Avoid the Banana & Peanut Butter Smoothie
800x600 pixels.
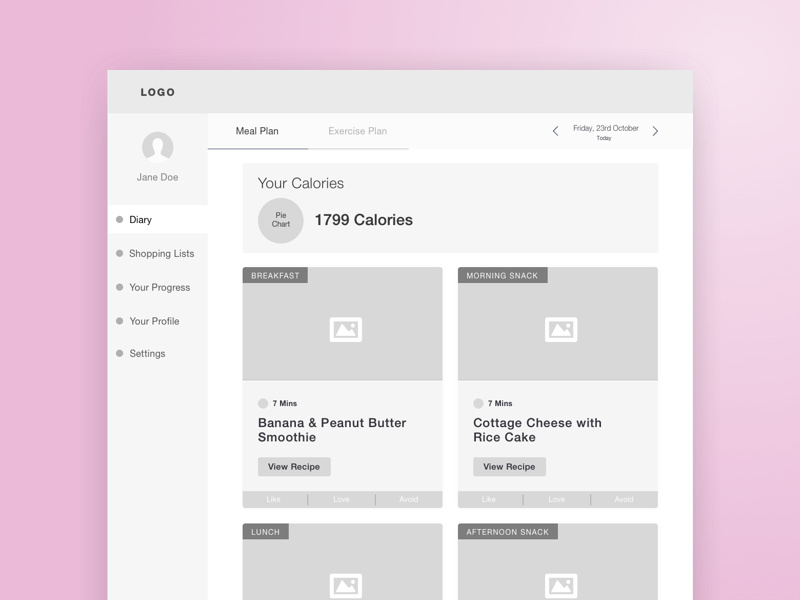click(x=409, y=499)
